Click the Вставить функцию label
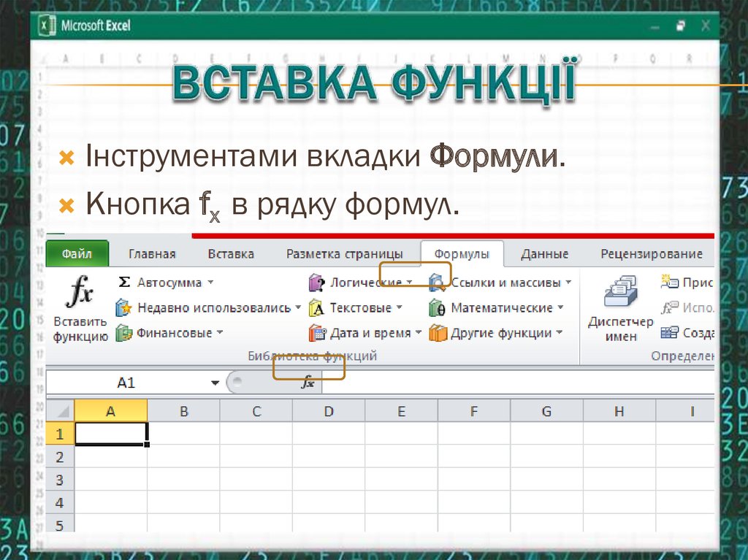Screen dimensions: 748x560 80,329
